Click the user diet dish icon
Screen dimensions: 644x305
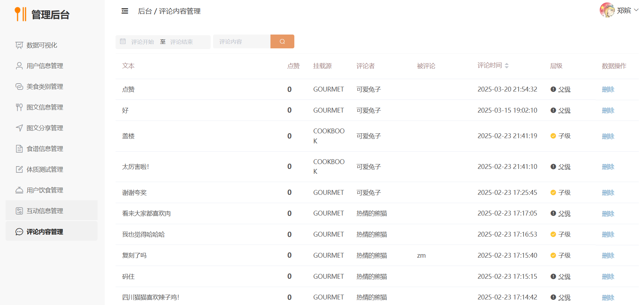[19, 190]
